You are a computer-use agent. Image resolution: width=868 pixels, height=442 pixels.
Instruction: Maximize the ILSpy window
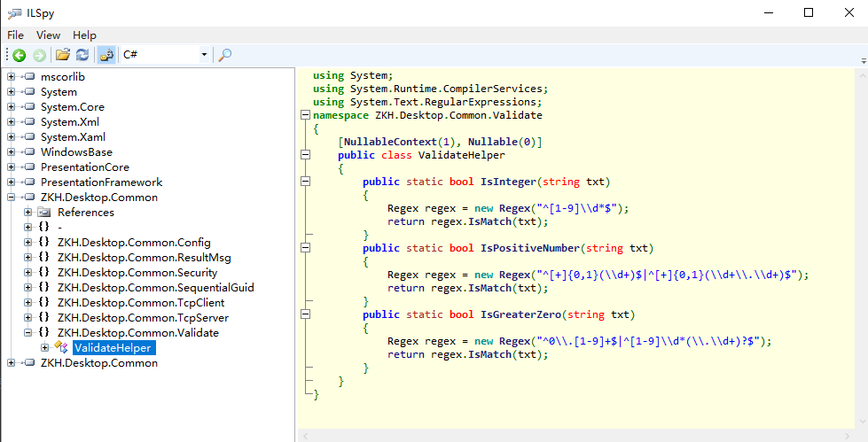(809, 12)
